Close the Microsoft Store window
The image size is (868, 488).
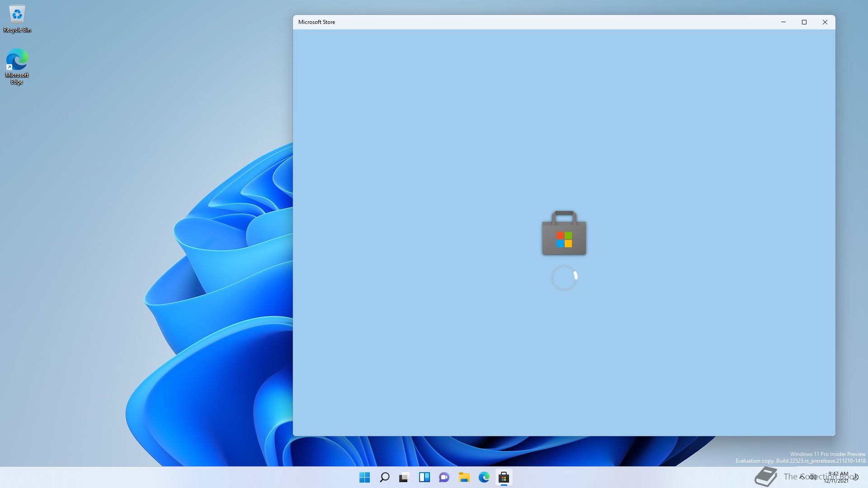[x=825, y=22]
